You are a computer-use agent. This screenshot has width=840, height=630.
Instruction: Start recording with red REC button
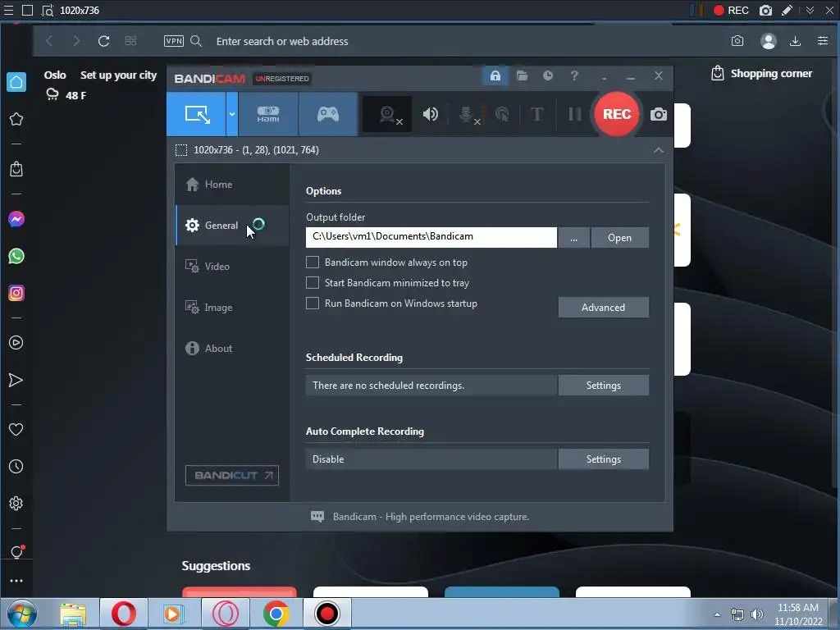[x=617, y=114]
